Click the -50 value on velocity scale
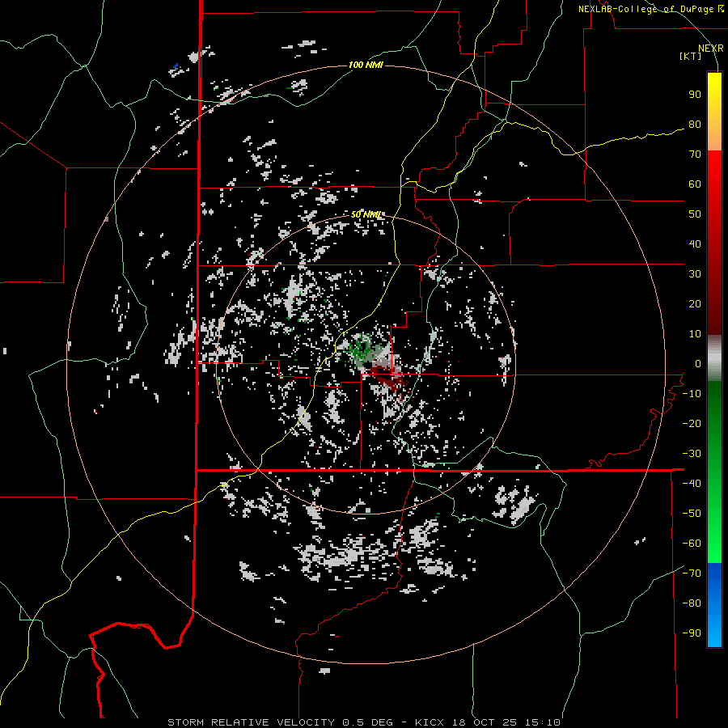728x728 pixels. (x=692, y=514)
